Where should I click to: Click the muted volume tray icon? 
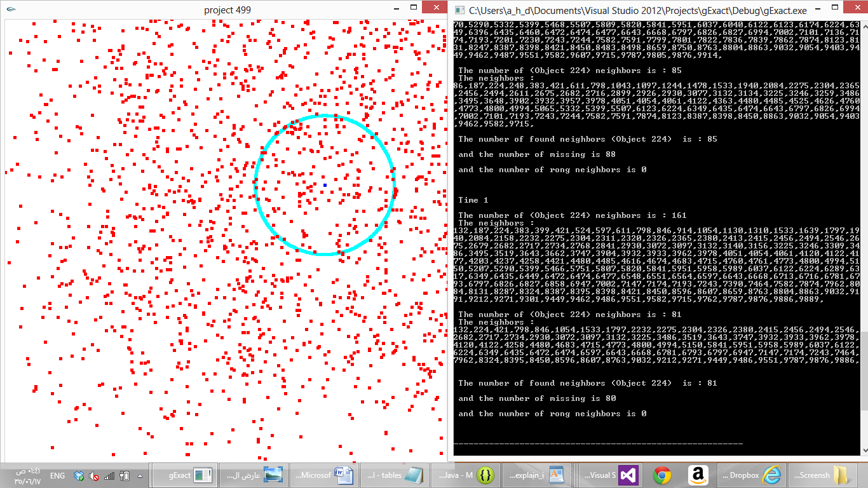coord(94,475)
